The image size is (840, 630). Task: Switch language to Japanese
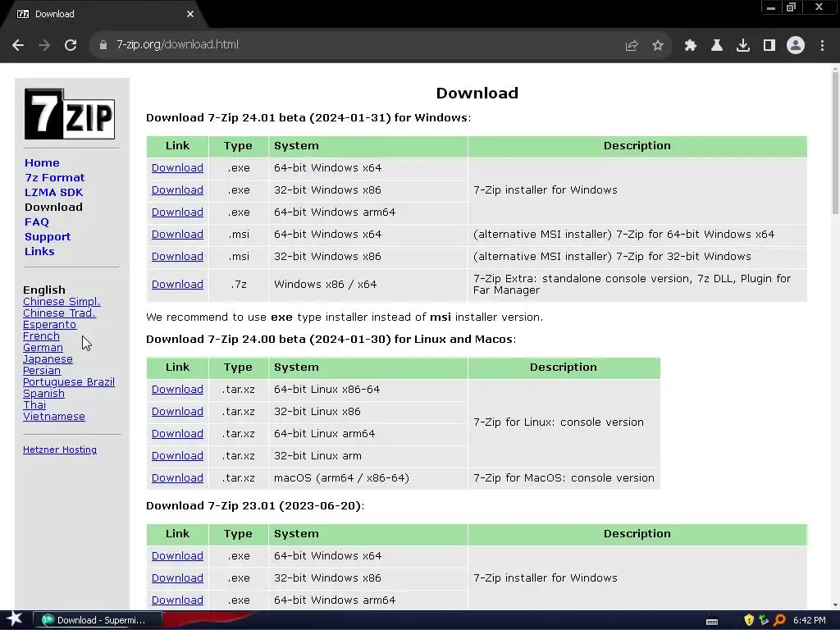tap(48, 359)
